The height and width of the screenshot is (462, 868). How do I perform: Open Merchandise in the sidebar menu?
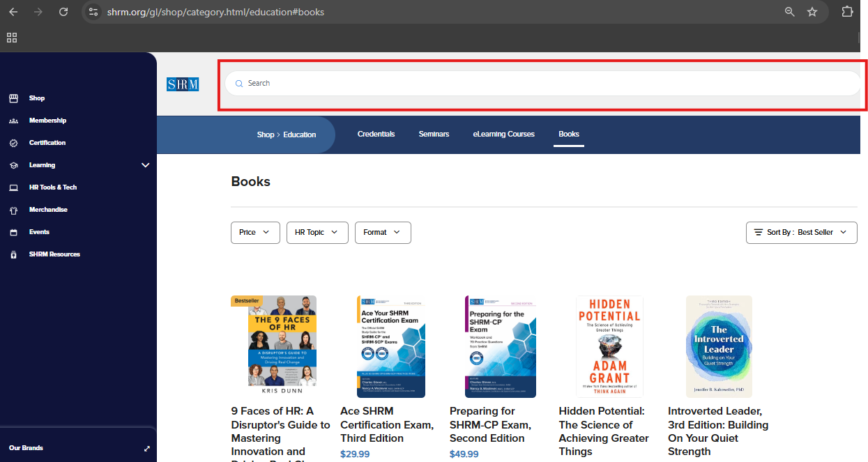(48, 210)
